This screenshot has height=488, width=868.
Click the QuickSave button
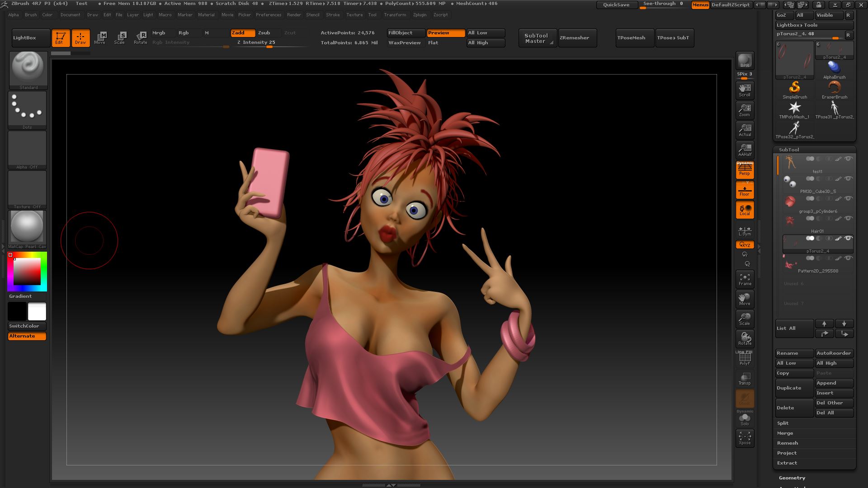(616, 5)
